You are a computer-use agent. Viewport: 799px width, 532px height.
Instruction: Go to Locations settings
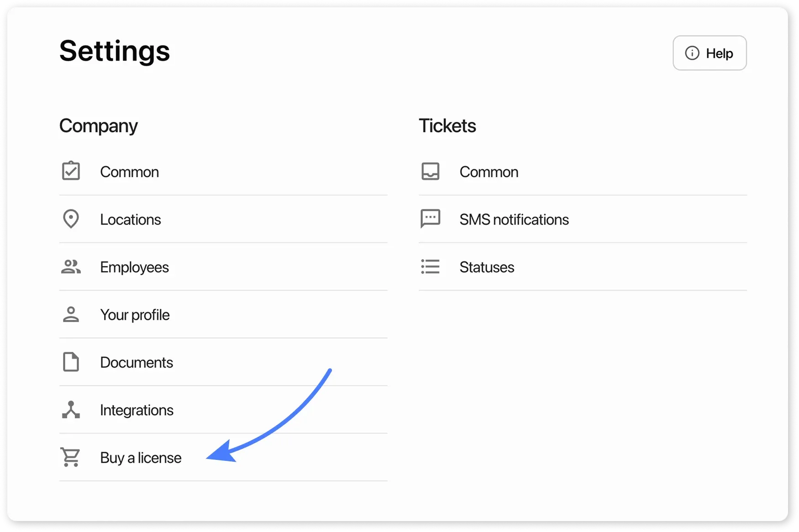(131, 219)
